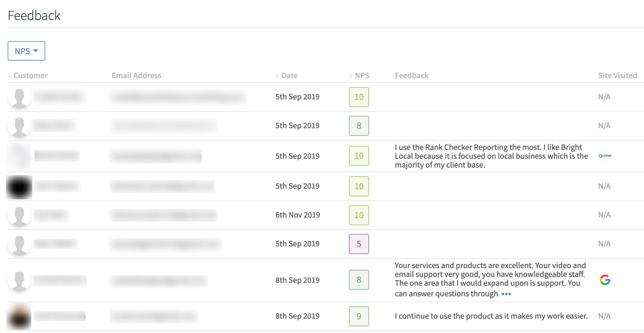Select the Site Visited column header
The height and width of the screenshot is (333, 644).
618,75
